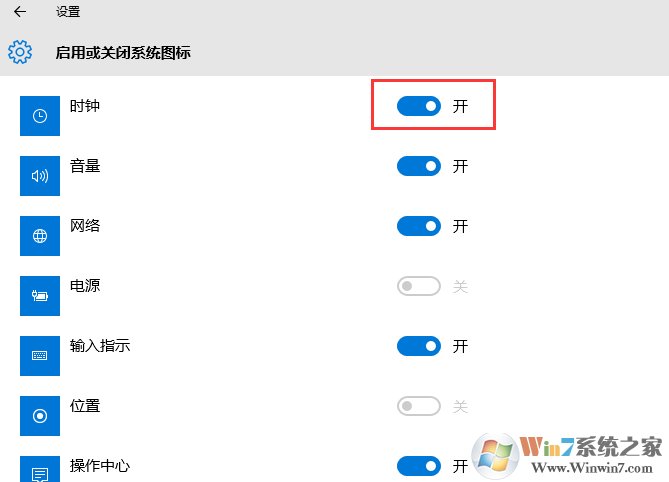
Task: Click the network globe icon tile
Action: click(40, 236)
